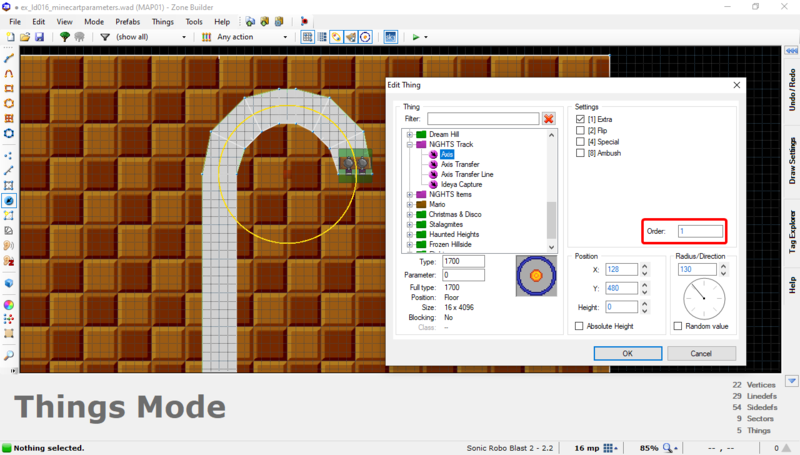Tick the Absolute Height checkbox
Screen dimensions: 800x455
(x=580, y=326)
